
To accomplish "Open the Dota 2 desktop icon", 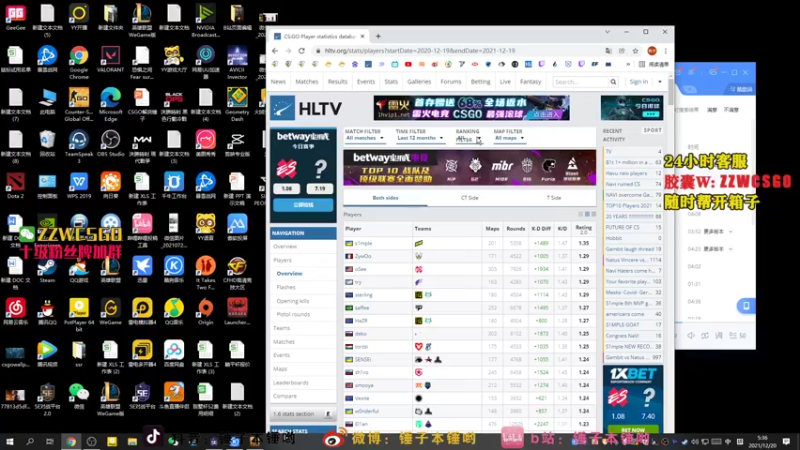I will [15, 185].
